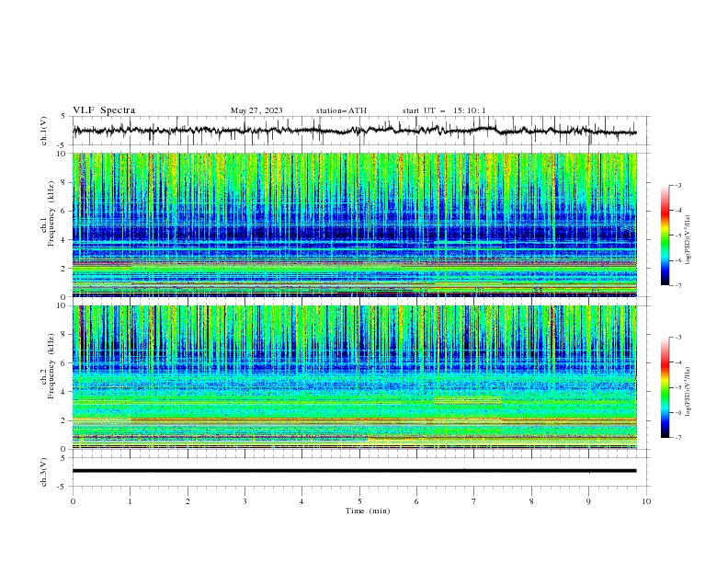Select the ch.1 "Frequency (kHz)" axis label

point(51,213)
